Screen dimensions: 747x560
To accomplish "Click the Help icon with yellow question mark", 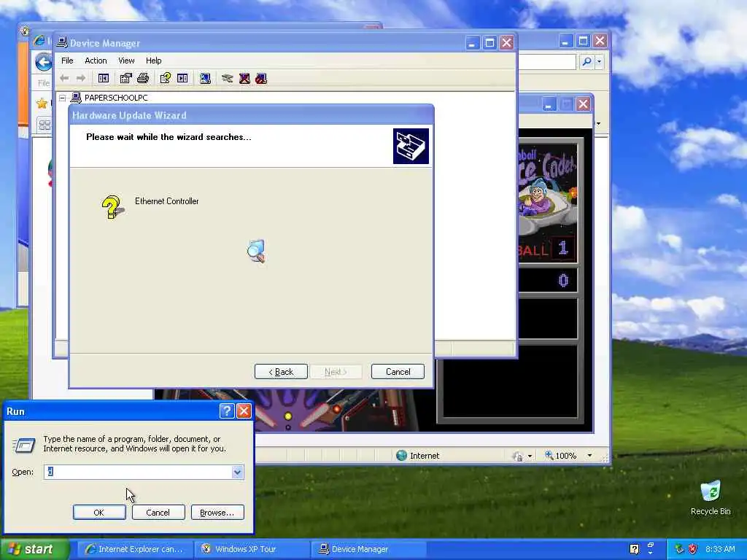I will (166, 78).
